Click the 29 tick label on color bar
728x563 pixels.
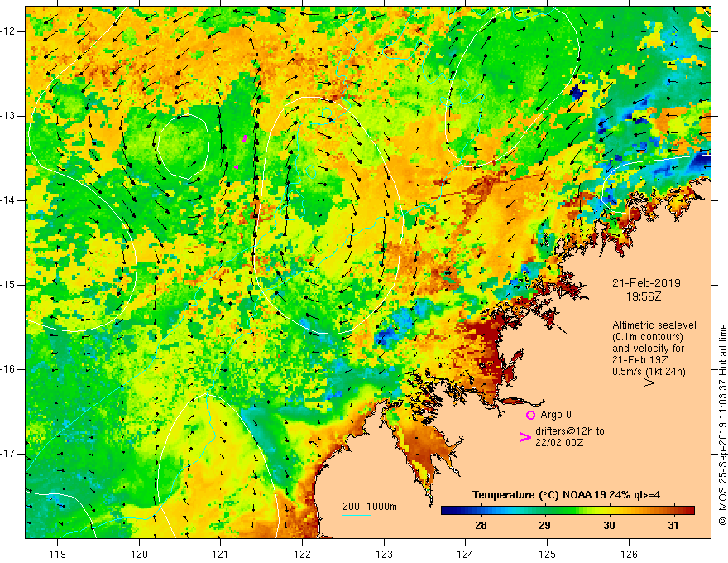coord(544,526)
